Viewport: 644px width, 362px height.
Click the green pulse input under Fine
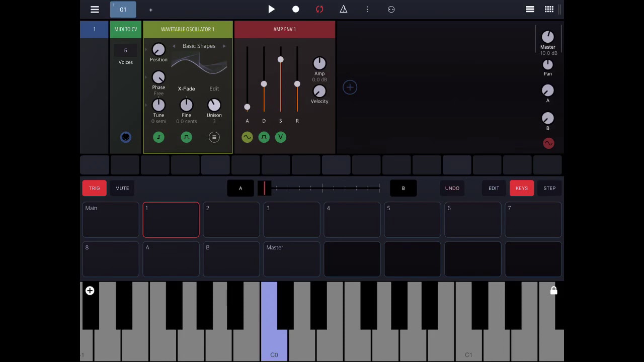click(x=186, y=137)
